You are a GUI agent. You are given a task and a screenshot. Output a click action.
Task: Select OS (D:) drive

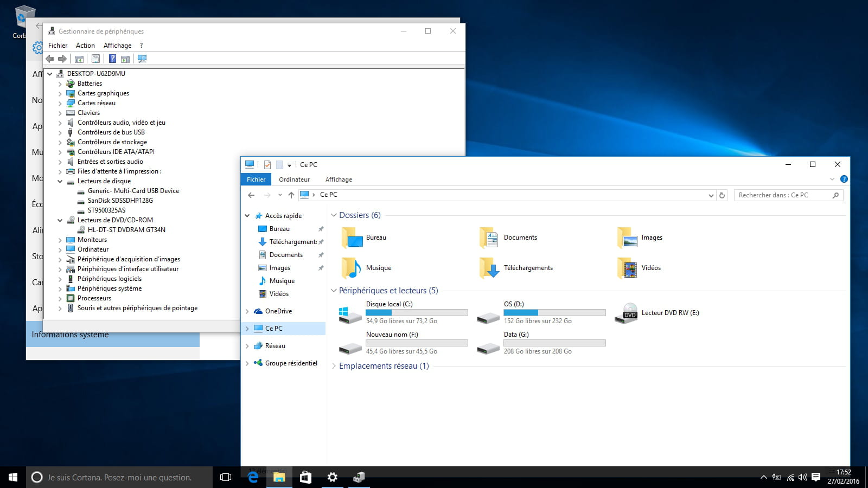pos(541,313)
